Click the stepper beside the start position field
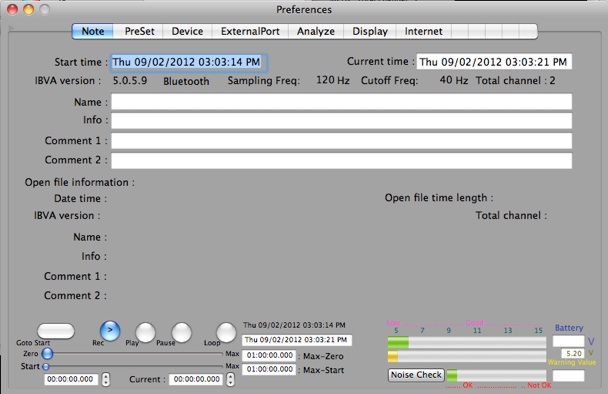The height and width of the screenshot is (394, 608). (x=105, y=379)
